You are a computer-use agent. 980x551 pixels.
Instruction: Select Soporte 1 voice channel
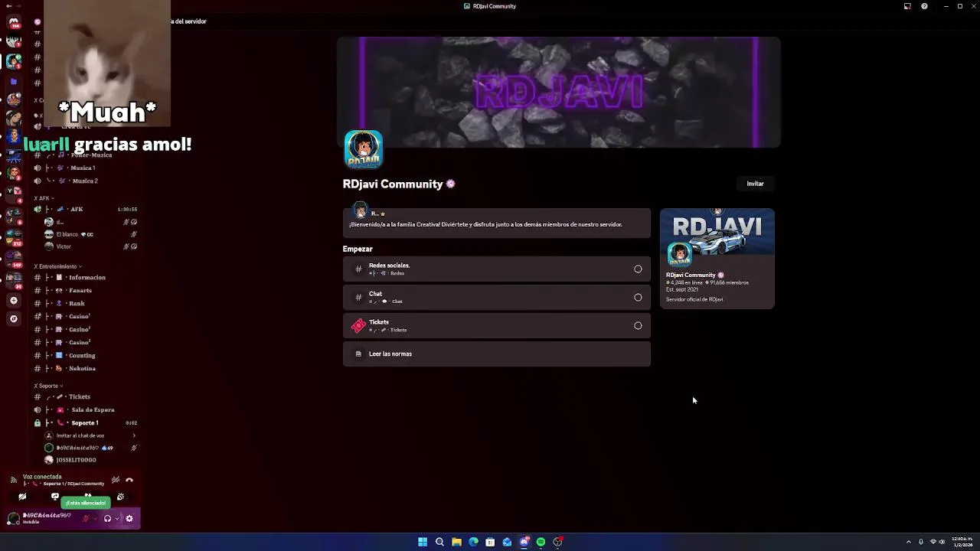point(84,422)
